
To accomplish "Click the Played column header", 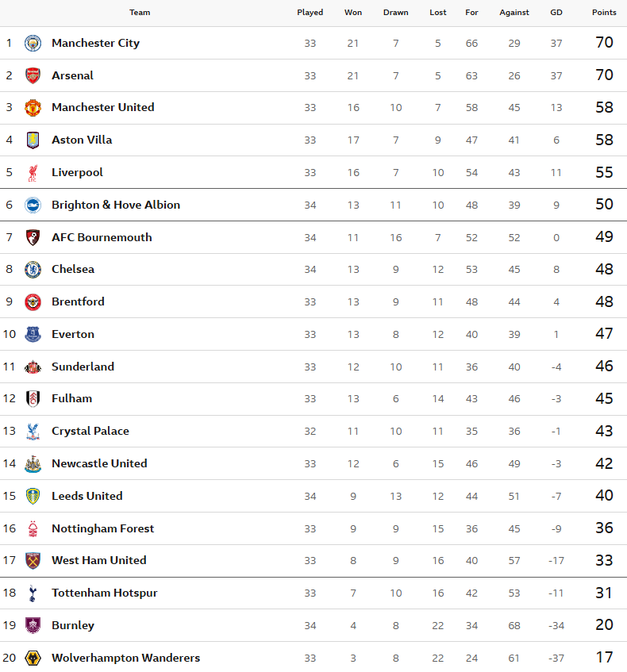I will 310,13.
